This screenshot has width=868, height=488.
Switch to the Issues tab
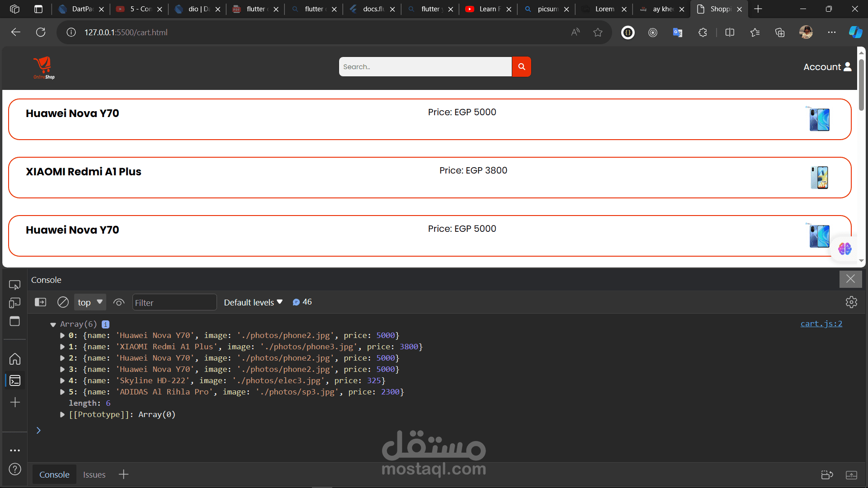point(94,474)
